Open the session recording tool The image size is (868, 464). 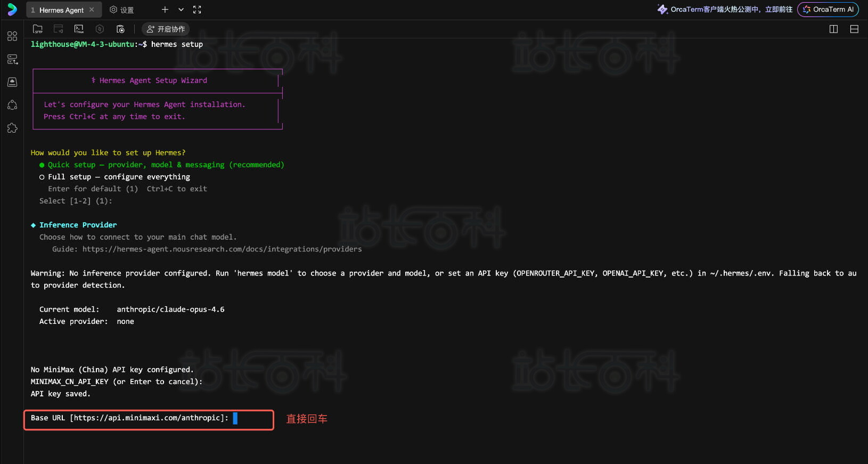120,29
